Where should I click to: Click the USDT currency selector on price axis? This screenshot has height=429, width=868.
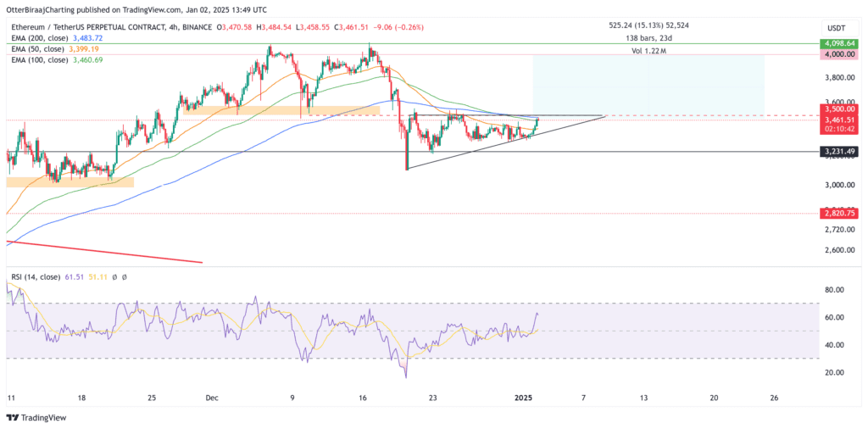[x=836, y=29]
